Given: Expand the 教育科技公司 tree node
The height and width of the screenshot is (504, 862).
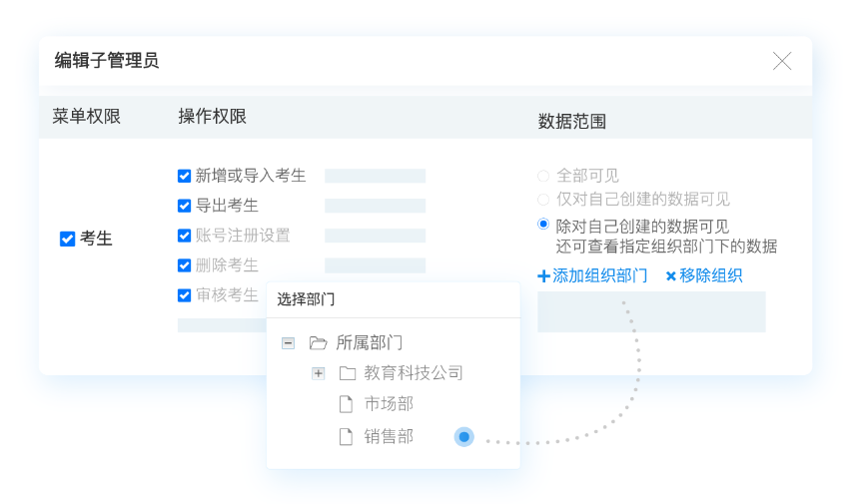Looking at the screenshot, I should point(318,373).
